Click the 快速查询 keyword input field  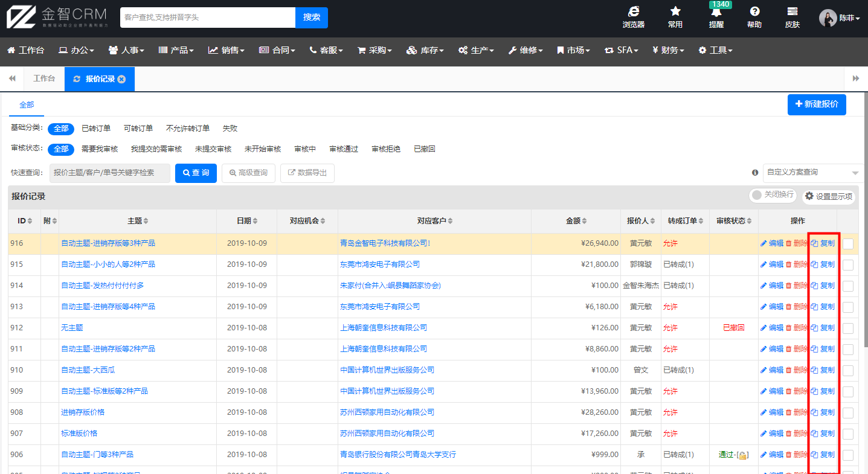click(110, 173)
